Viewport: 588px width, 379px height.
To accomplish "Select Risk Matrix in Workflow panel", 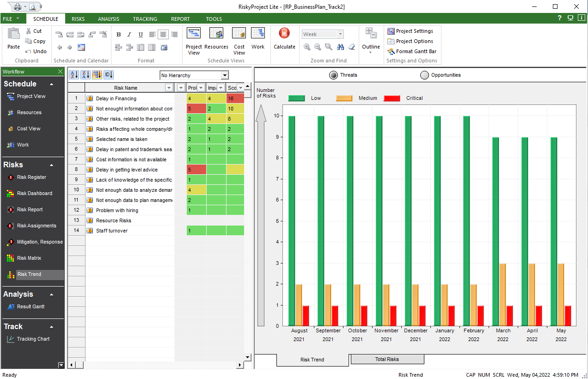I will click(29, 258).
